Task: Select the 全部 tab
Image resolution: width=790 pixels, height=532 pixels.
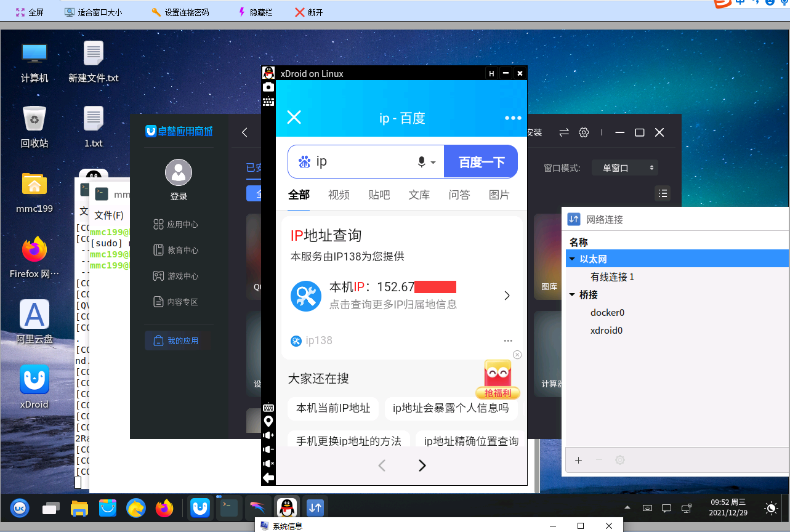Action: tap(299, 195)
